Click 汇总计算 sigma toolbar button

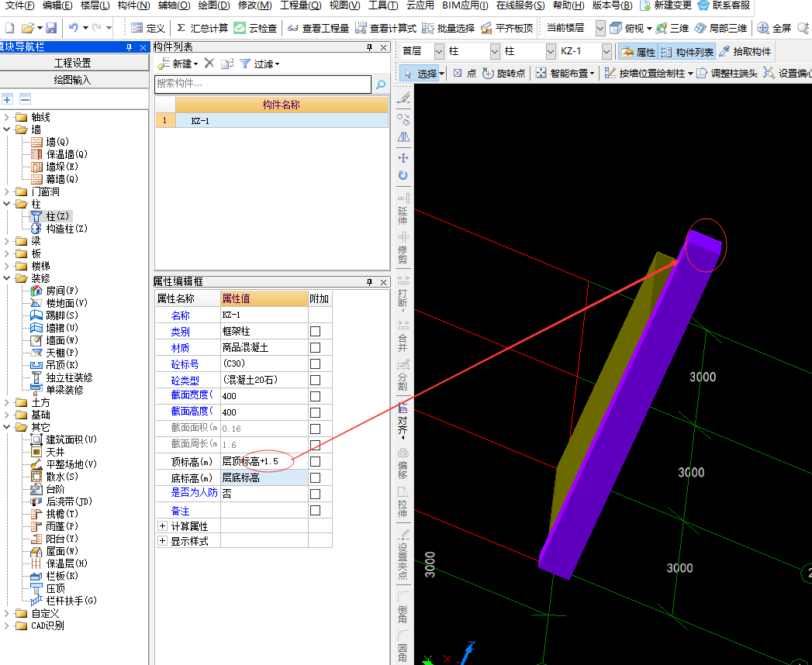click(x=202, y=28)
